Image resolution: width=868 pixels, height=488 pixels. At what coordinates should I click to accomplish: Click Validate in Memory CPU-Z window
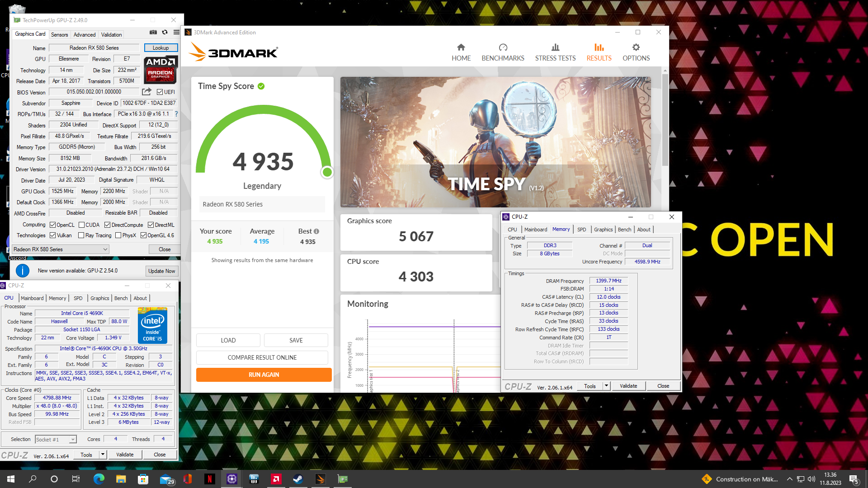pos(628,386)
